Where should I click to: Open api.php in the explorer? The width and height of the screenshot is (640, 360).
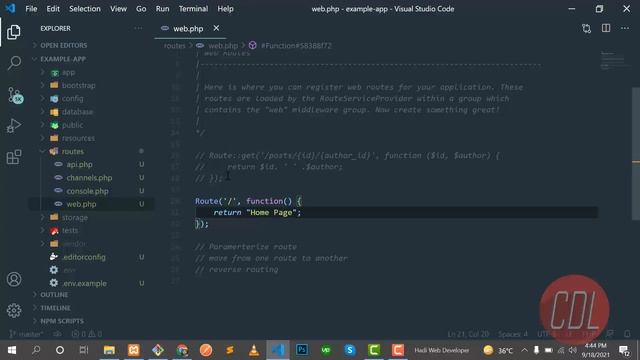click(80, 164)
